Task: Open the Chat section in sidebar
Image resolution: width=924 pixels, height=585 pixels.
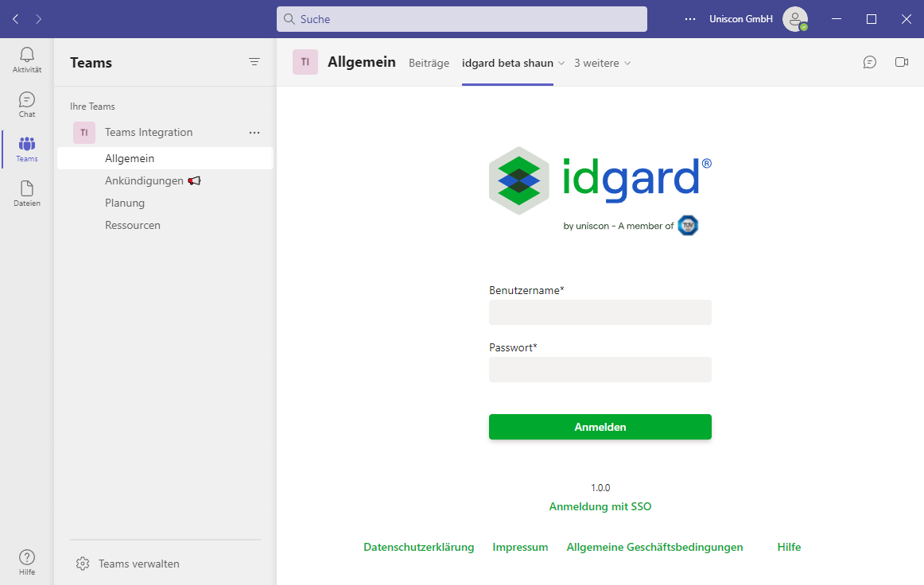Action: coord(26,105)
